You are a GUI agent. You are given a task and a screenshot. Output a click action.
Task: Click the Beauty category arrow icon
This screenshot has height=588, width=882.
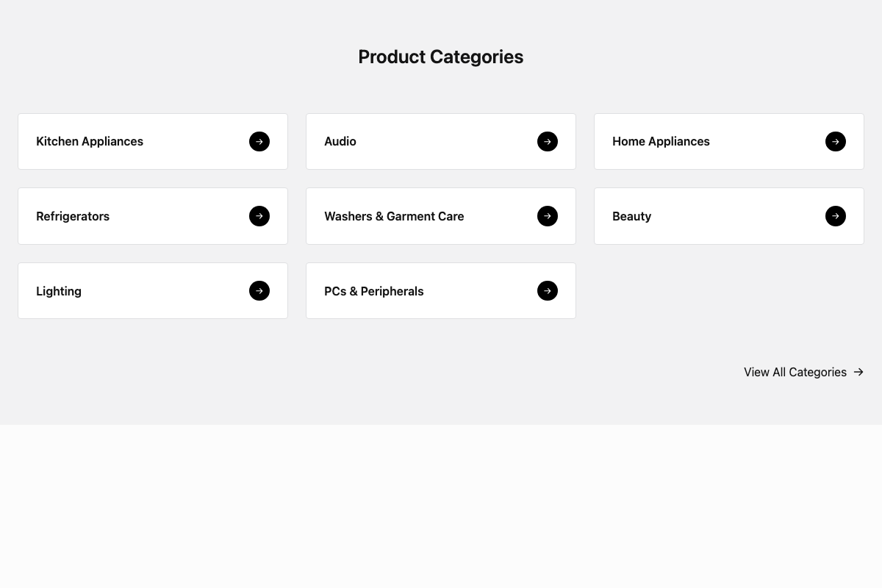click(x=836, y=216)
